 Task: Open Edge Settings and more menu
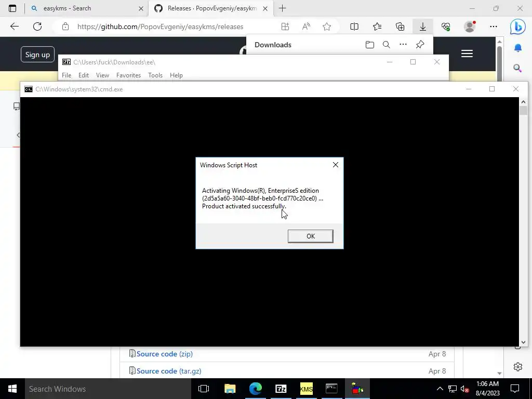tap(494, 26)
